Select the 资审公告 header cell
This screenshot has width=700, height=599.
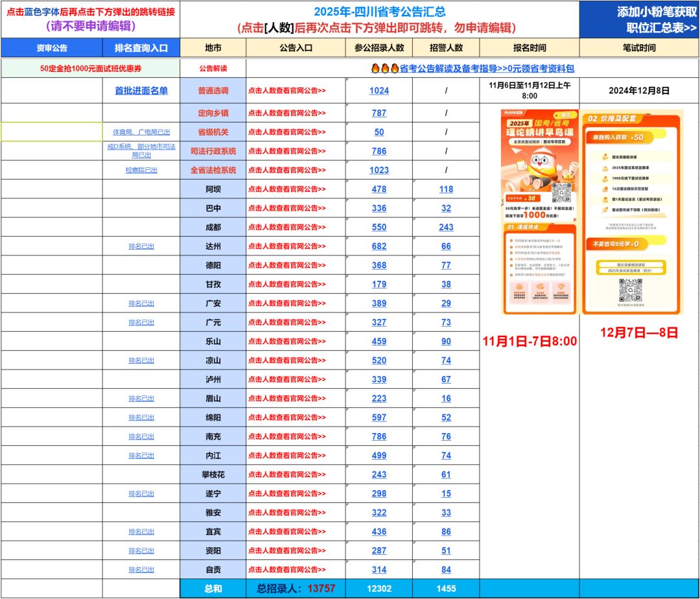(x=52, y=48)
